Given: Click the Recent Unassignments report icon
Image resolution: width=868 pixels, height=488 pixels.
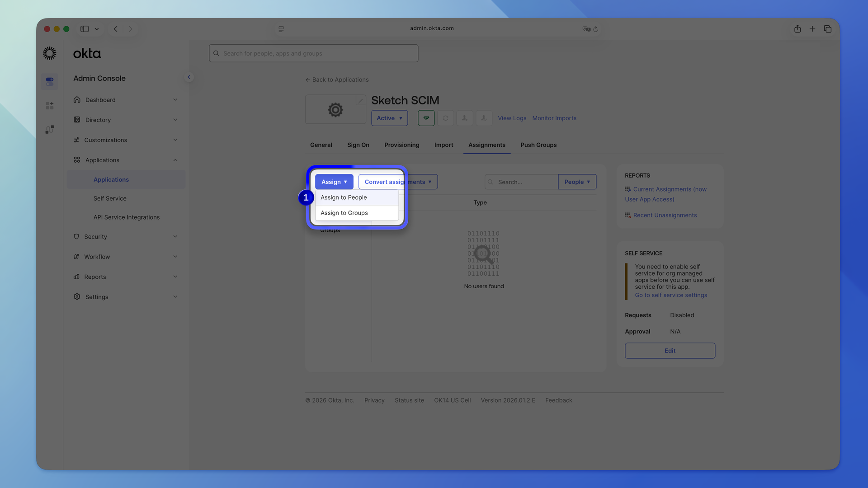Looking at the screenshot, I should click(628, 215).
